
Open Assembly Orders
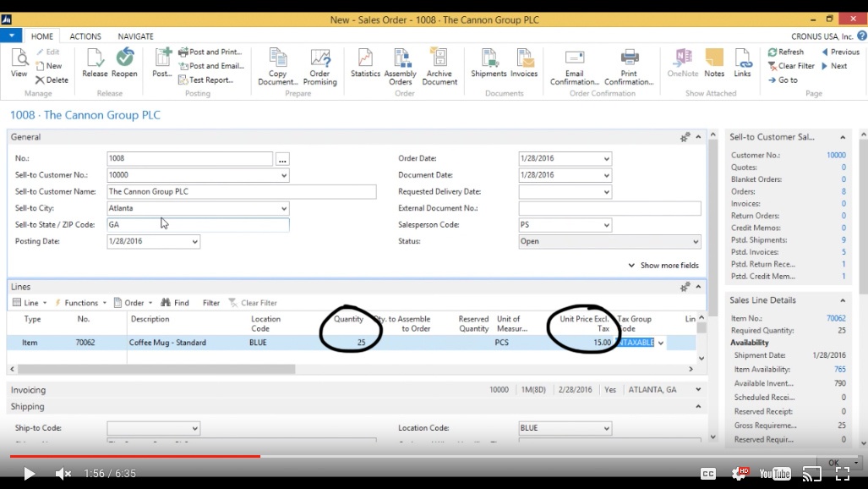click(x=401, y=67)
